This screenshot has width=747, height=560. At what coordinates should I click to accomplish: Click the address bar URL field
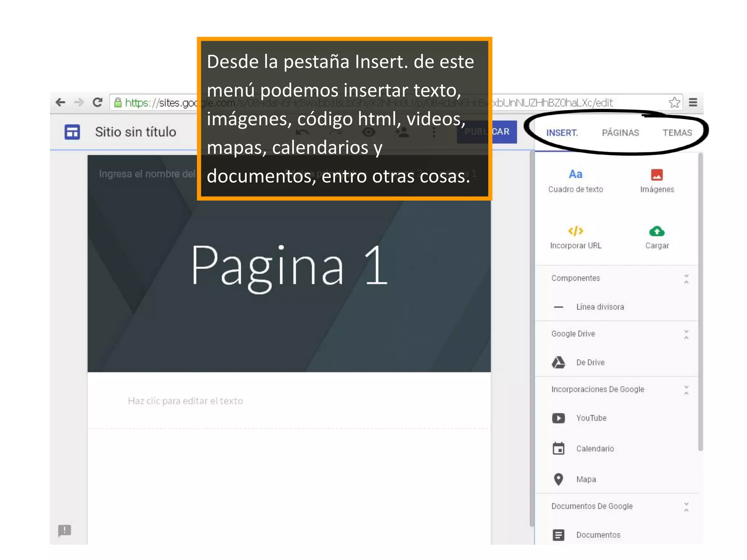(x=396, y=102)
